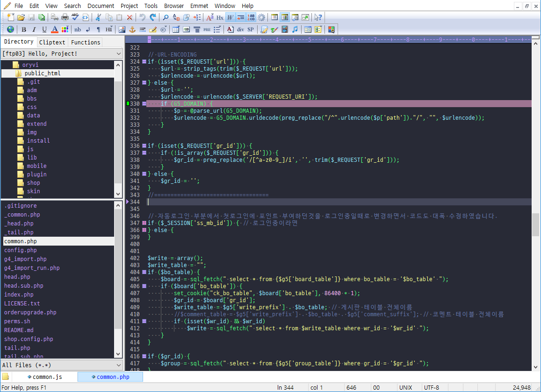The image size is (541, 392).
Task: Insert an anchor using the anchor icon
Action: 132,29
